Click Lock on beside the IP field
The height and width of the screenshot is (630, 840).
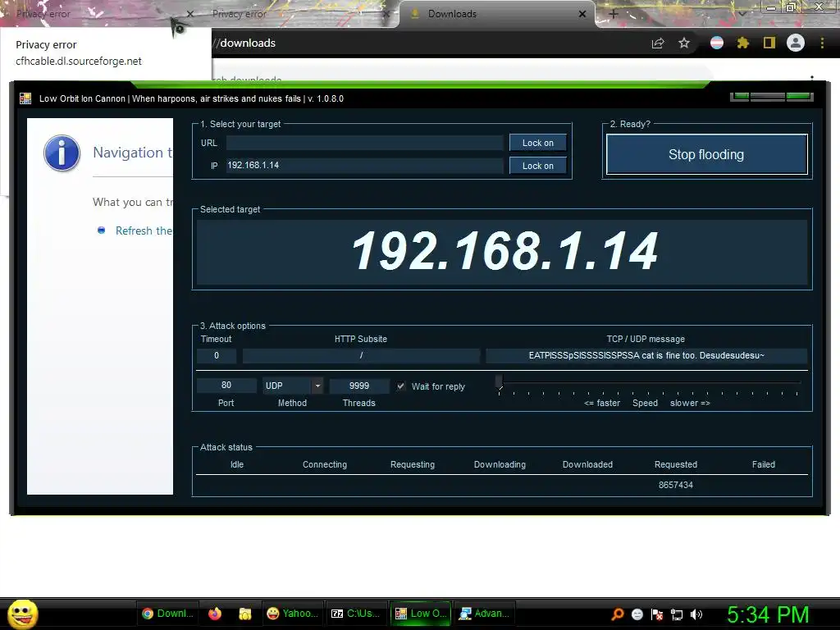point(538,166)
